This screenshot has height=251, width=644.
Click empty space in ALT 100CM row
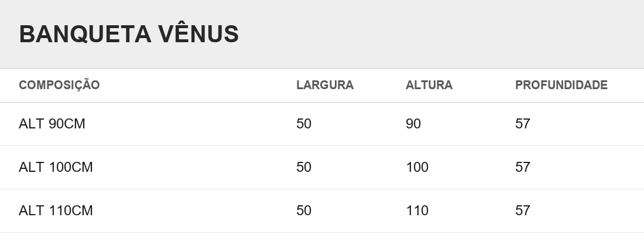click(193, 167)
